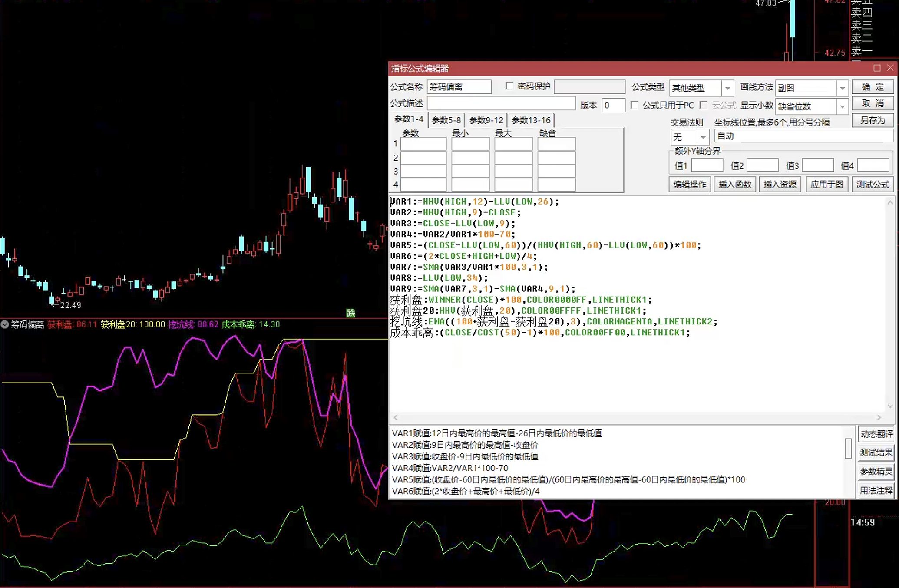899x588 pixels.
Task: Click parameter row 3 maximum field
Action: 513,171
